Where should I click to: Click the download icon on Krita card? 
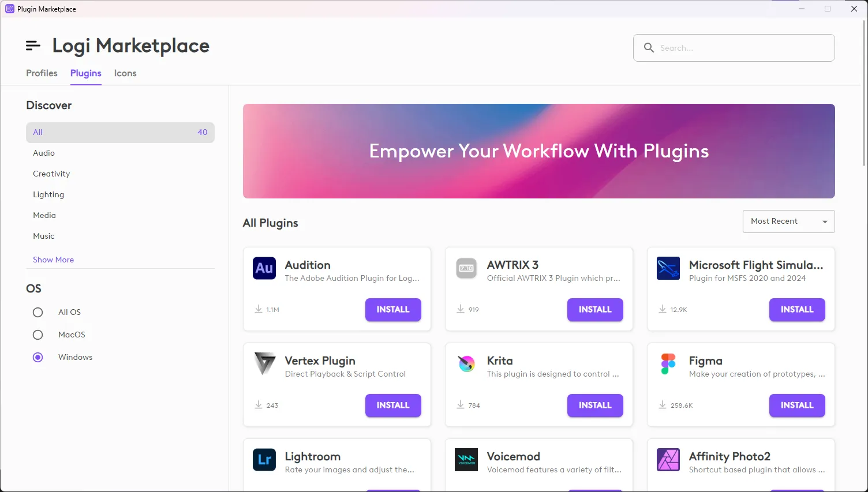461,405
